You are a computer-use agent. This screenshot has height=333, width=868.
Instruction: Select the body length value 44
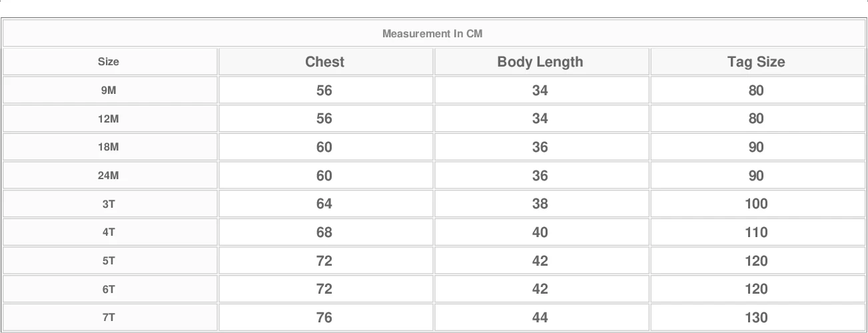(540, 318)
